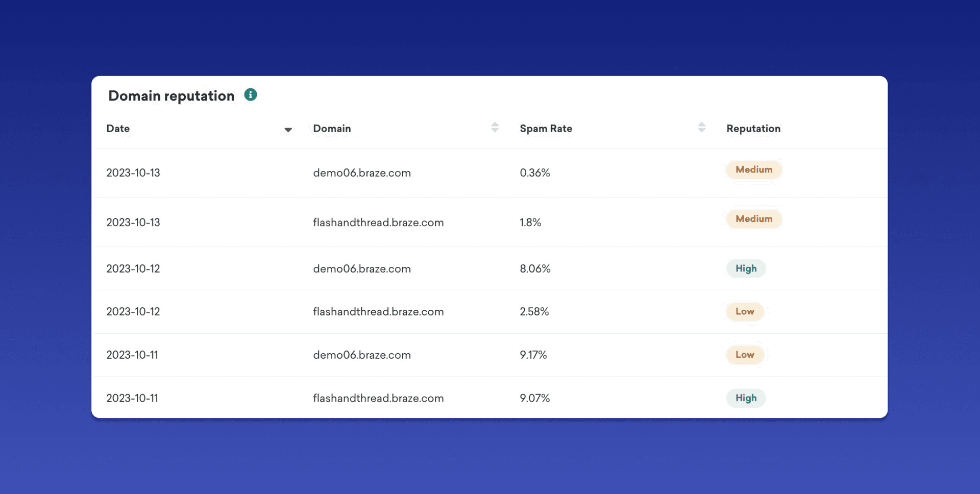Click Medium badge for demo06 on 2023-10-13
This screenshot has width=980, height=494.
[753, 170]
